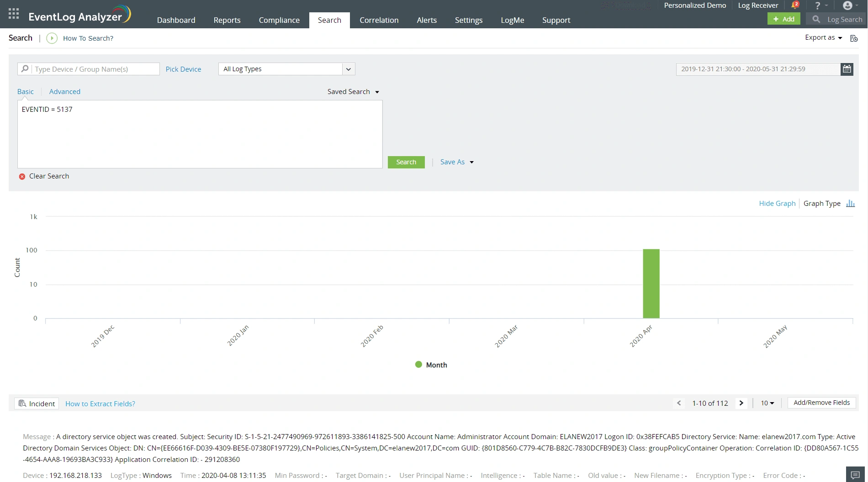This screenshot has height=482, width=868.
Task: Play the How To Search video icon
Action: [52, 38]
